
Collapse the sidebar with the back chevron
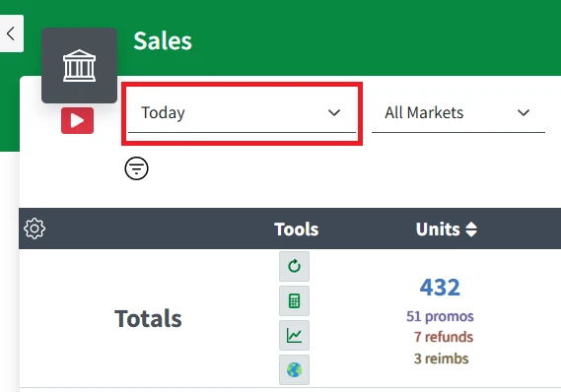(11, 33)
